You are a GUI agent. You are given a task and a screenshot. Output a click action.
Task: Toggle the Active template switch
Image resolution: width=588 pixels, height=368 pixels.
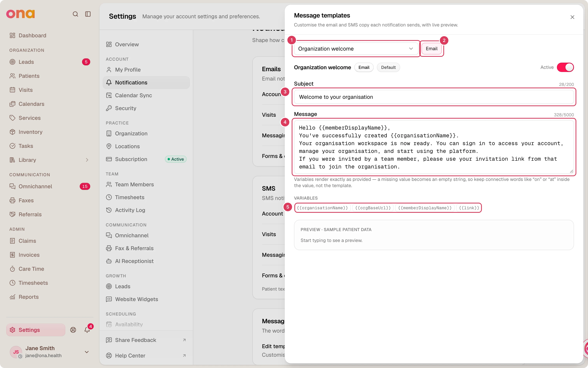point(565,67)
